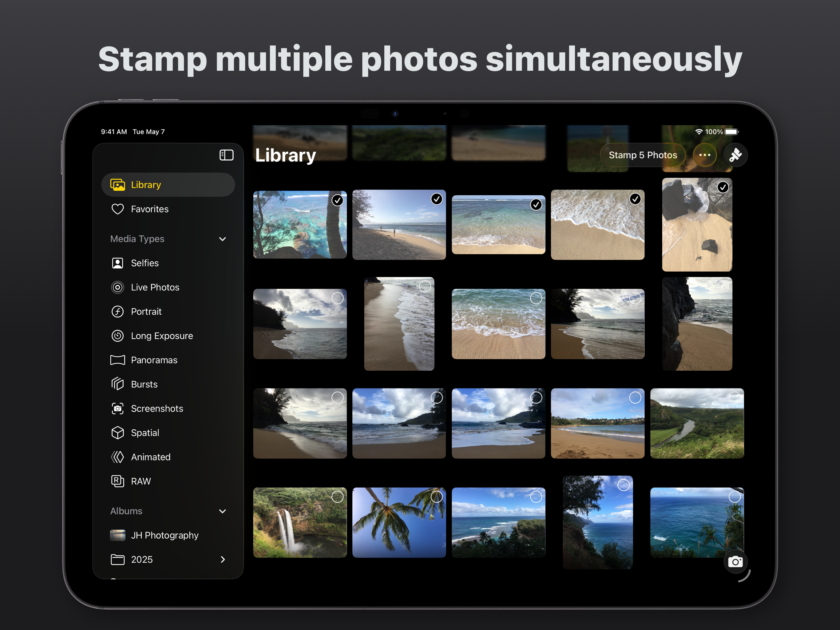Select Library in the sidebar
840x630 pixels.
(x=146, y=185)
